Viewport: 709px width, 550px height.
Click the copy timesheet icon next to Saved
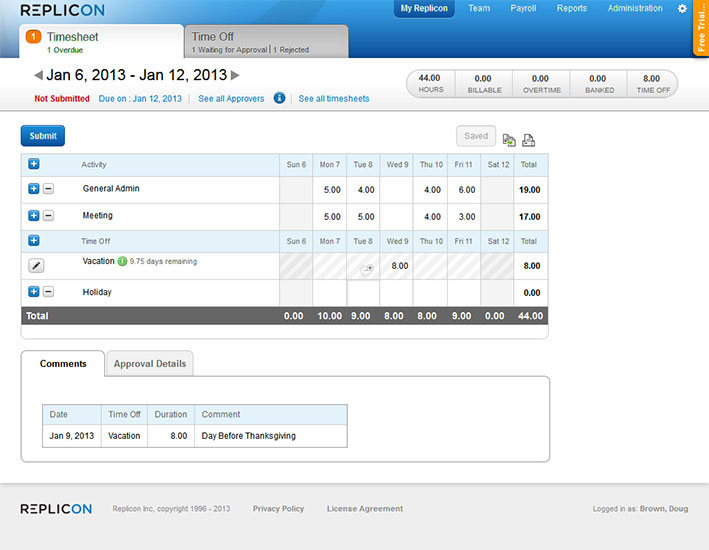pyautogui.click(x=509, y=140)
